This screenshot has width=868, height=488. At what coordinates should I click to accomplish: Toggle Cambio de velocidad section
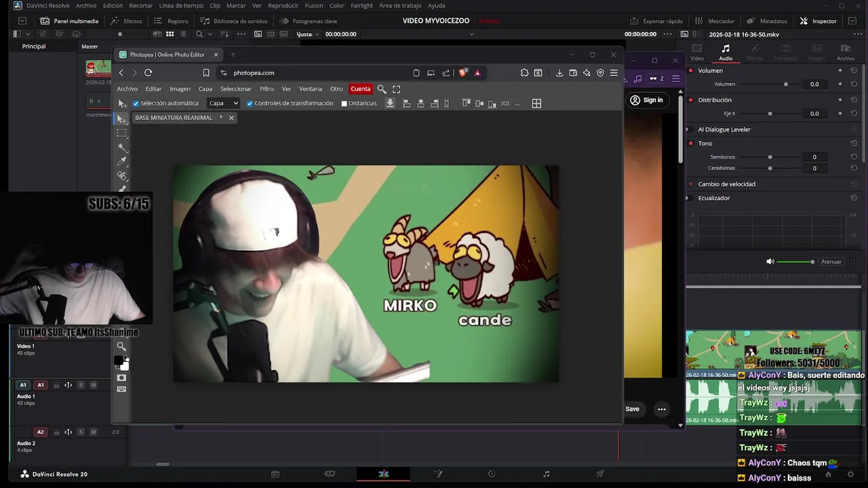coord(691,184)
